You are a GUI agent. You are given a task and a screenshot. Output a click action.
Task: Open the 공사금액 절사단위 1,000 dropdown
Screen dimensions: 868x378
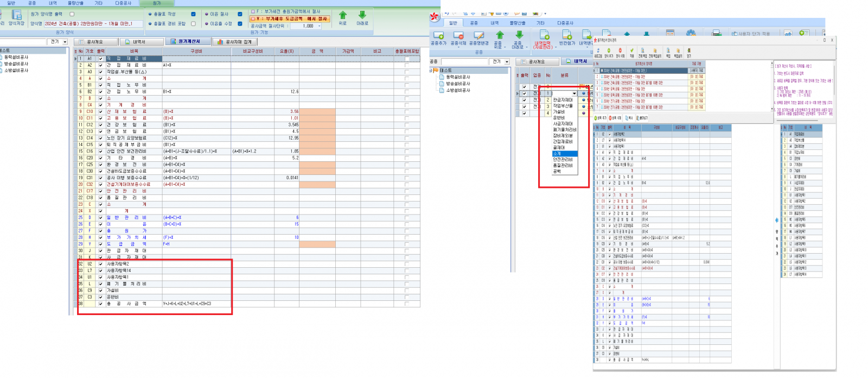[319, 26]
